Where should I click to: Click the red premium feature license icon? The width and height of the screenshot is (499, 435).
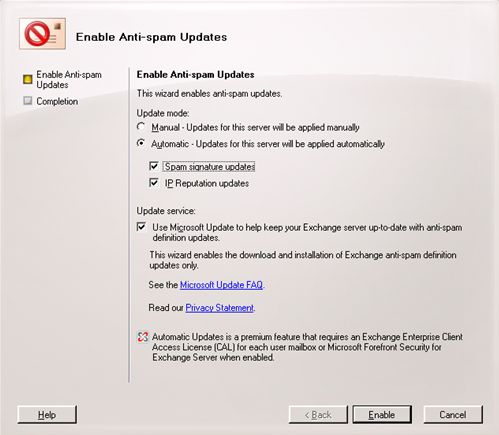[143, 337]
